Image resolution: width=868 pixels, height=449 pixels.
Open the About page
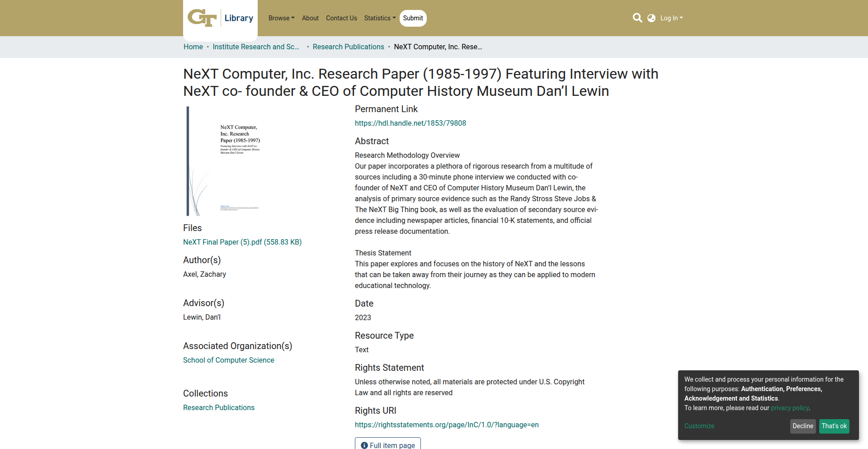tap(310, 18)
